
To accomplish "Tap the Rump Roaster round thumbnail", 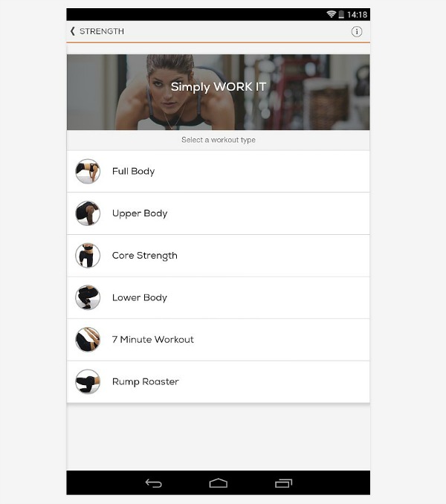I will tap(88, 382).
